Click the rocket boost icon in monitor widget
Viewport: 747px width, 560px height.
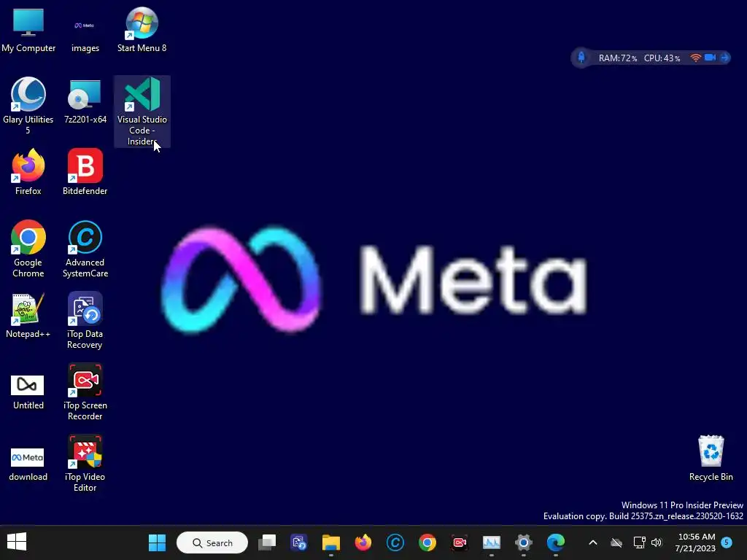pos(581,58)
